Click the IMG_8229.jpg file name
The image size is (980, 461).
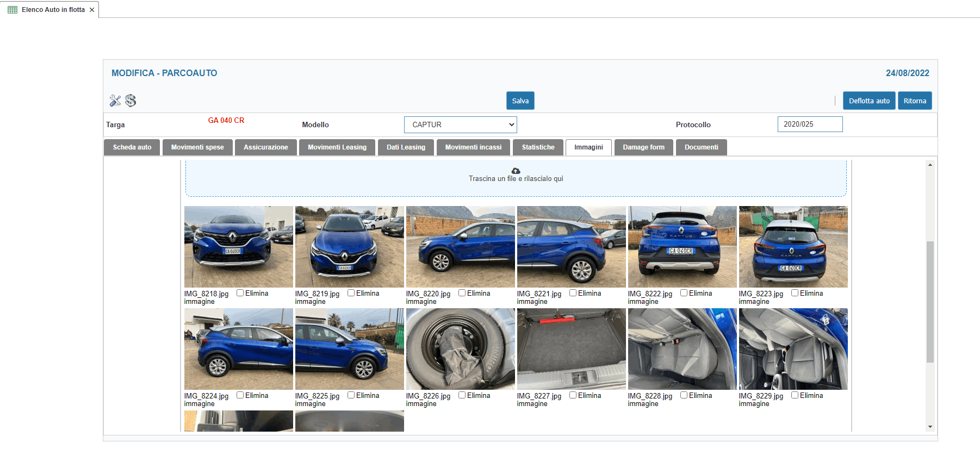761,396
